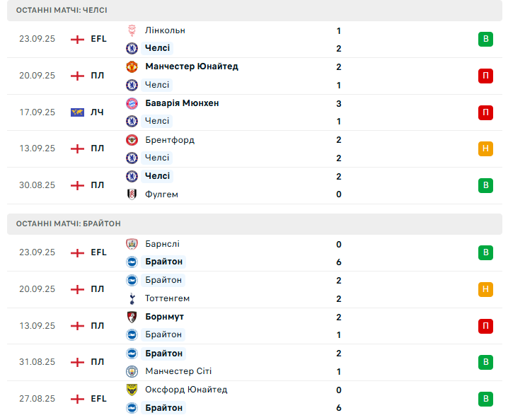The width and height of the screenshot is (508, 420).
Task: Click the orange draw badge for Брентфорд match
Action: pos(485,148)
